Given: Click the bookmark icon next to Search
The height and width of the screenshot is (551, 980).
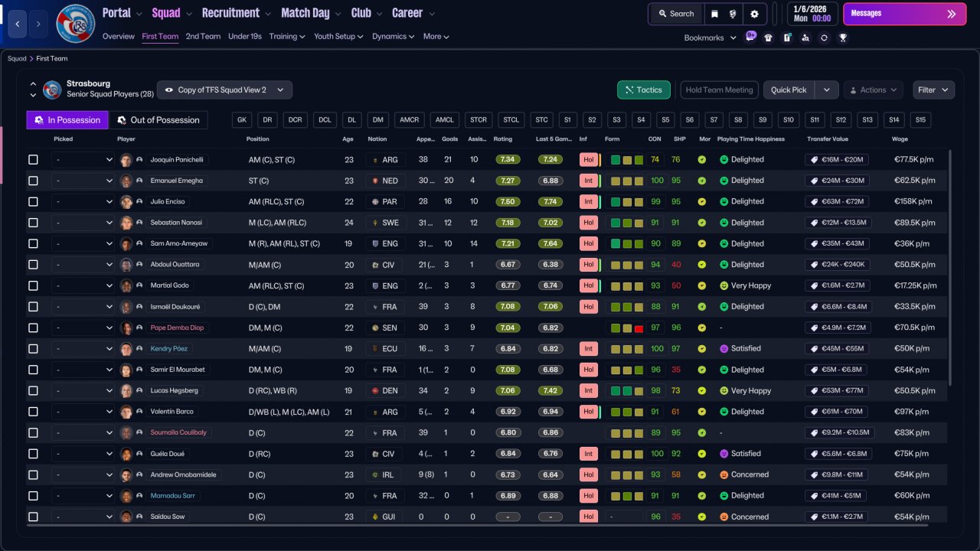Looking at the screenshot, I should 714,14.
